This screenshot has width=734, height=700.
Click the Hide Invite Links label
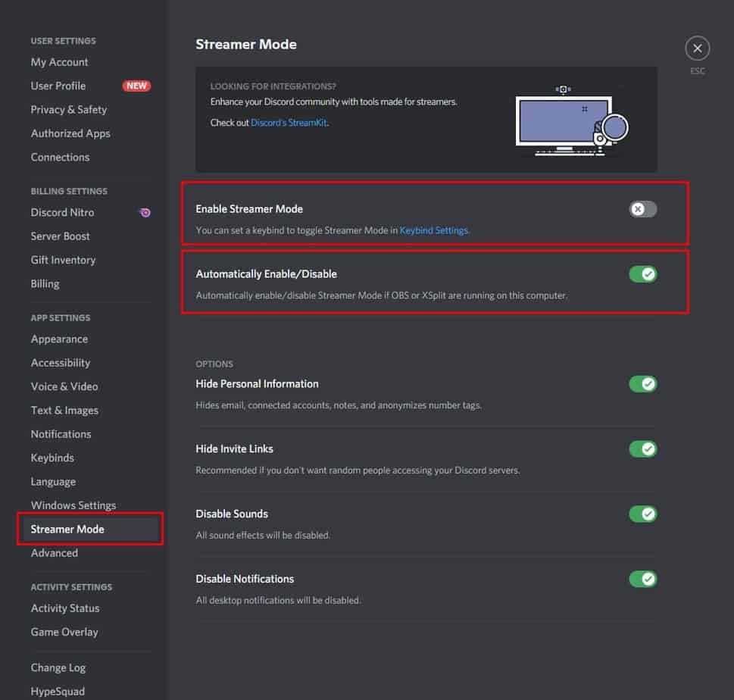point(234,449)
